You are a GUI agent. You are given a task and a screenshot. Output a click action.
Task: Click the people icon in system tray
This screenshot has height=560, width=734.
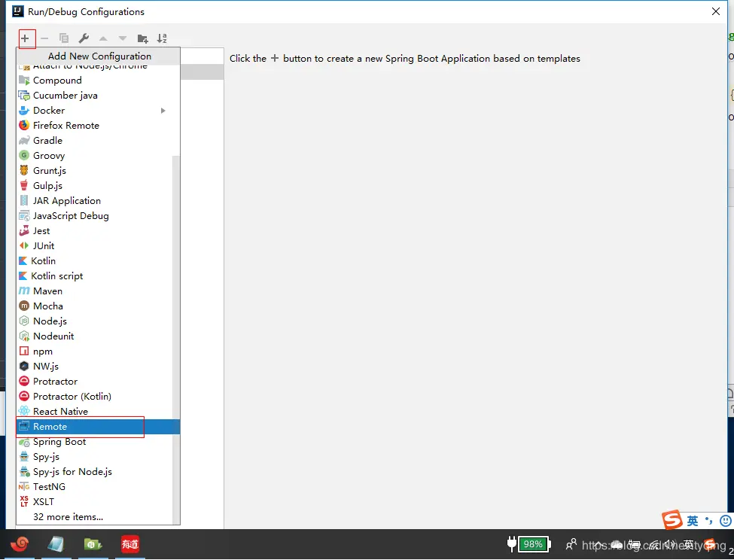[571, 544]
